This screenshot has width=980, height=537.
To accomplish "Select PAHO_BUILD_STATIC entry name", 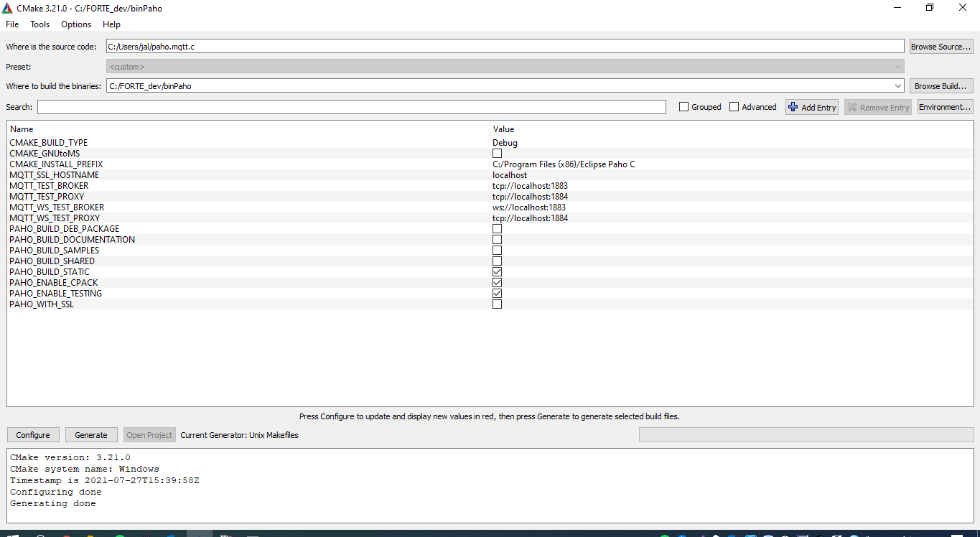I will click(50, 272).
